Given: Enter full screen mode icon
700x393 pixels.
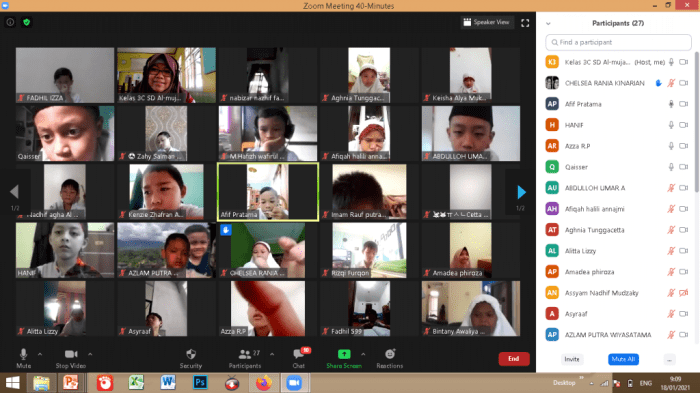Looking at the screenshot, I should 525,23.
